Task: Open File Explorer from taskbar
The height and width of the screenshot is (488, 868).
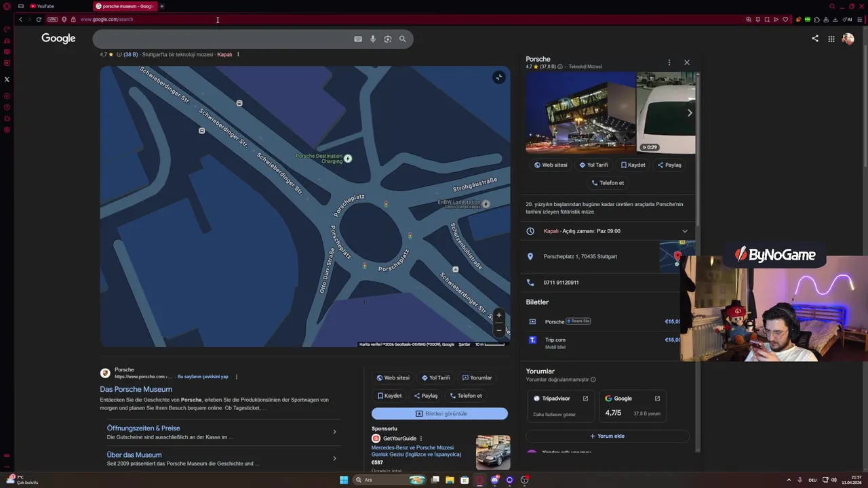Action: (450, 480)
